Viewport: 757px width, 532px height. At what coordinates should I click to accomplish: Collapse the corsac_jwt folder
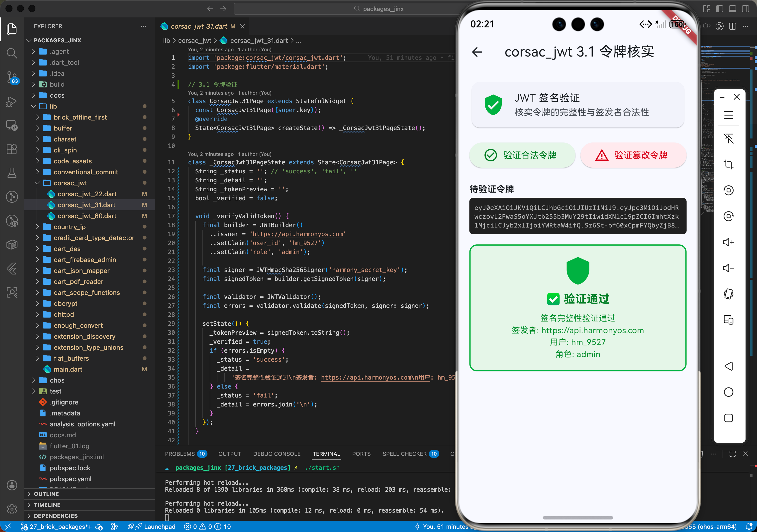pos(70,183)
